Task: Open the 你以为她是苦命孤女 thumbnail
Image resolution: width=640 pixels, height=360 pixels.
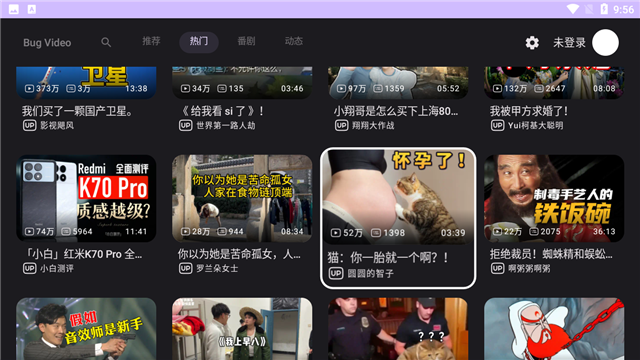Action: (x=242, y=198)
